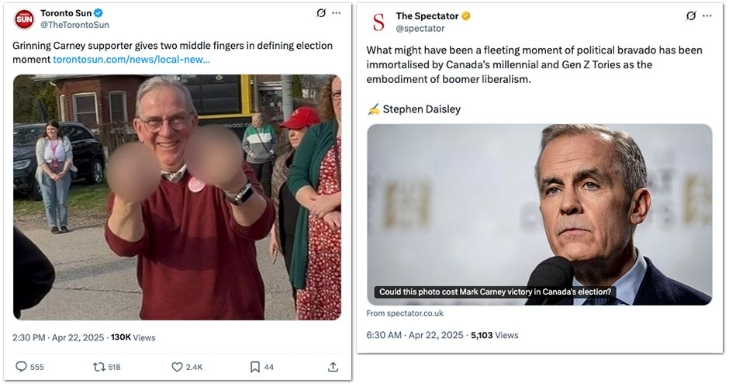Image resolution: width=729 pixels, height=384 pixels.
Task: Click the 130K Views count
Action: 133,338
